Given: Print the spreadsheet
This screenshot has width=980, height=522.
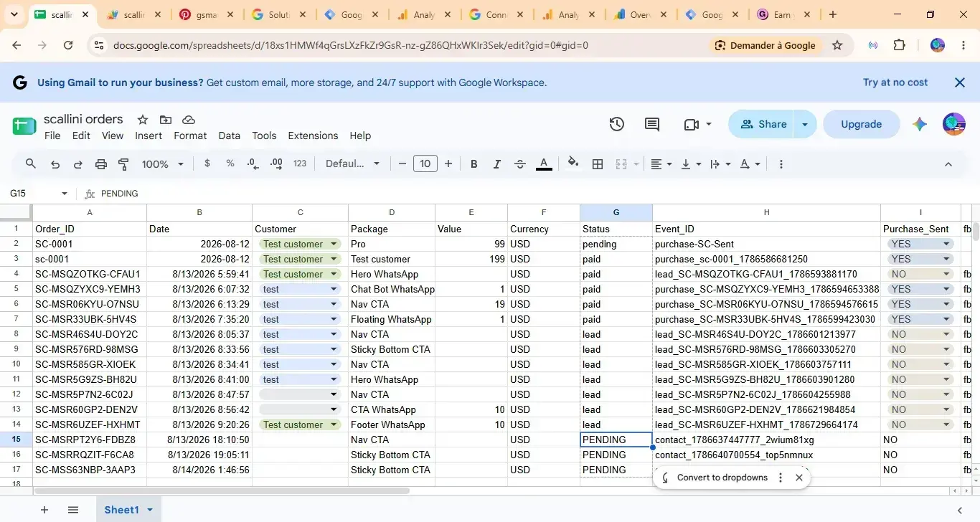Looking at the screenshot, I should pos(101,164).
